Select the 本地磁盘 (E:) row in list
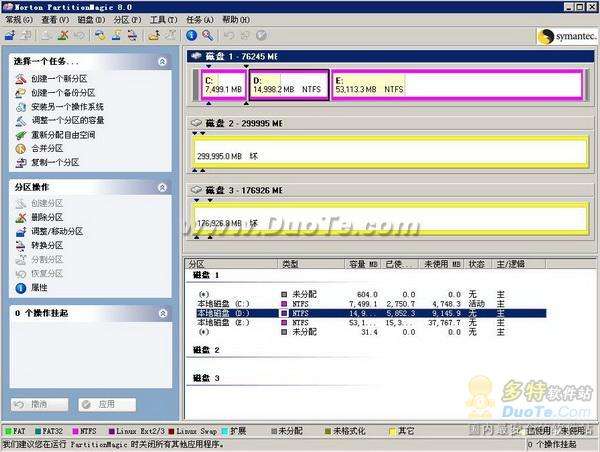 (371, 323)
